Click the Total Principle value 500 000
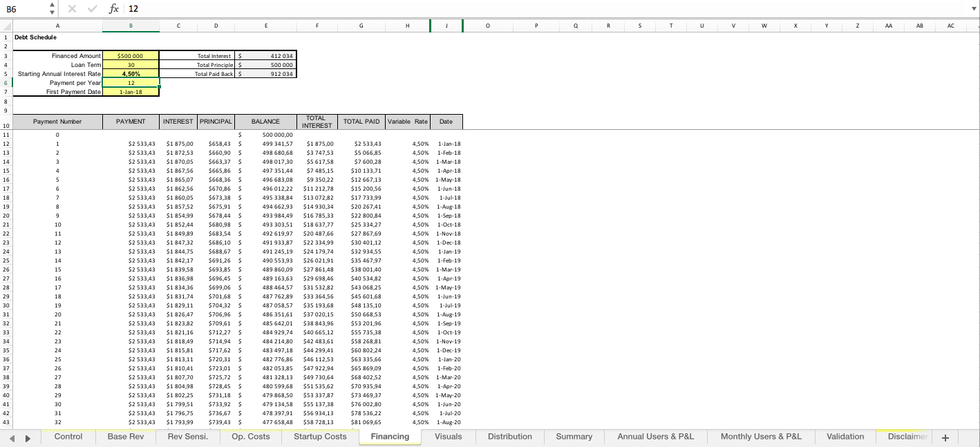980x447 pixels. point(266,65)
